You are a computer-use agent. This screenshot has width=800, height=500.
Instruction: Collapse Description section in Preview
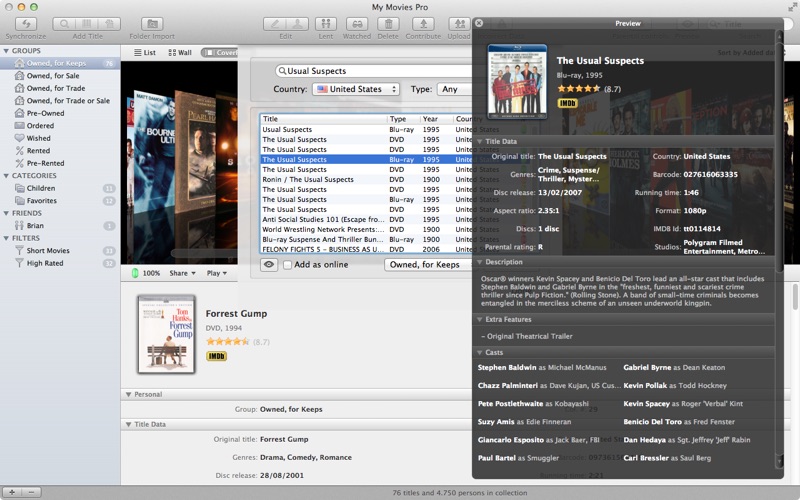(x=480, y=262)
